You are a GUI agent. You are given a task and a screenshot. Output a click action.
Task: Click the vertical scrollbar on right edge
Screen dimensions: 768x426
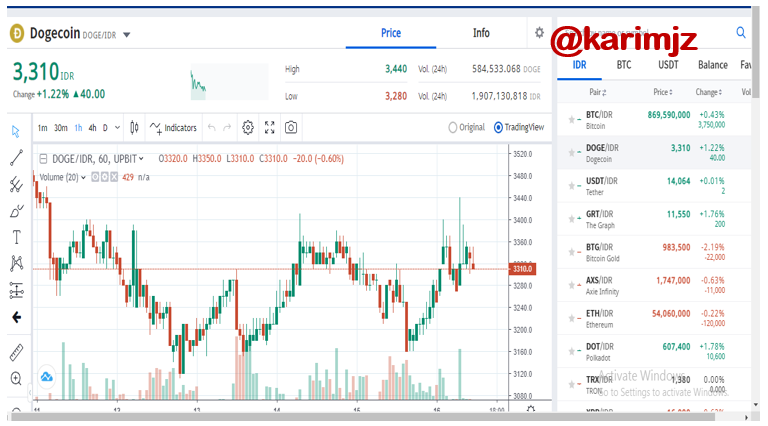pos(756,53)
